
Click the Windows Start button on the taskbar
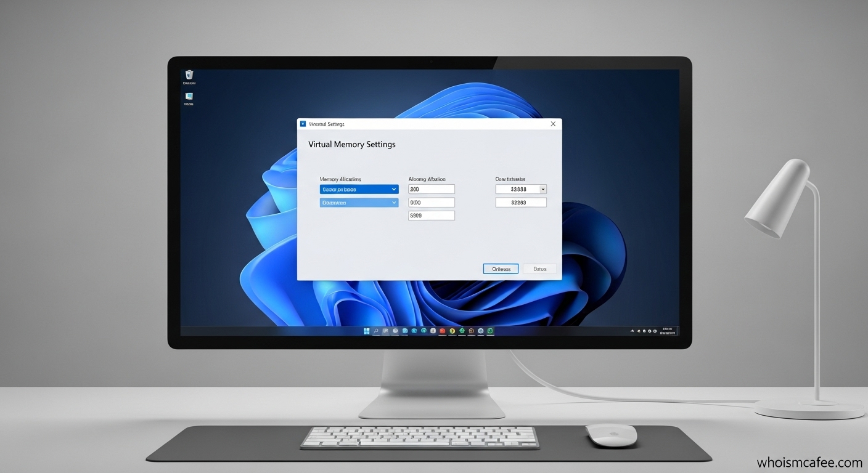(367, 331)
